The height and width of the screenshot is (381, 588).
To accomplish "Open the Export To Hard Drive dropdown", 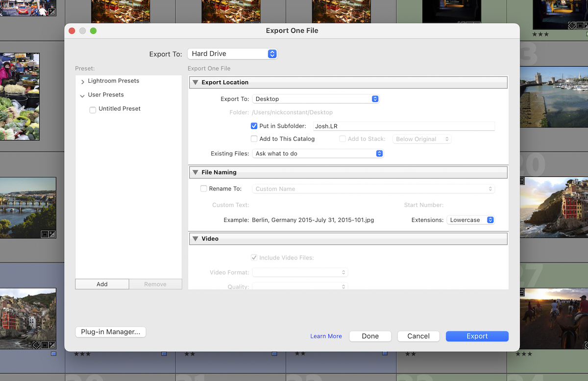I will (232, 54).
